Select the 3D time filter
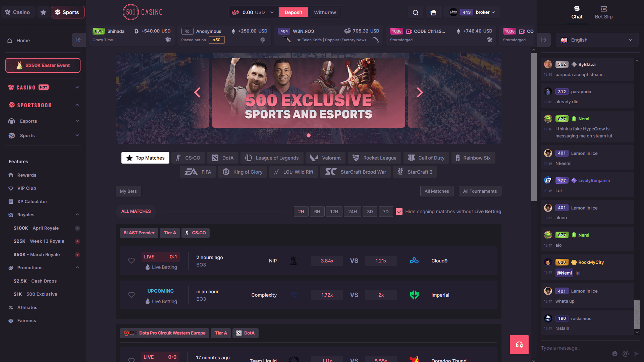 tap(370, 212)
